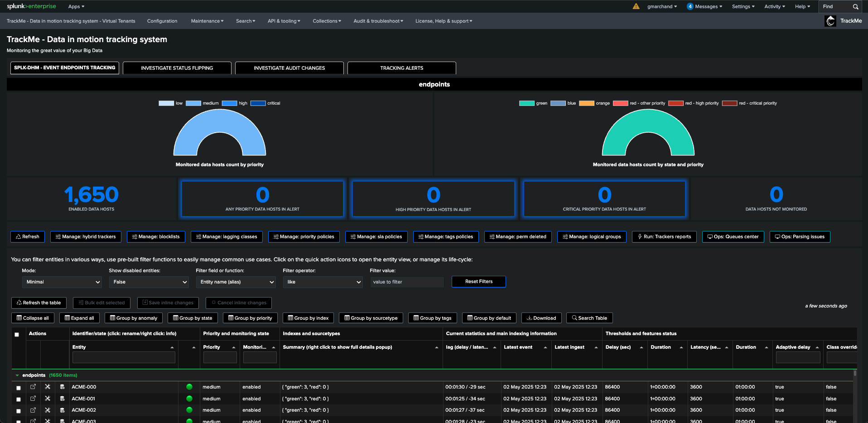Open Manage: hybrid trackers

click(x=86, y=236)
